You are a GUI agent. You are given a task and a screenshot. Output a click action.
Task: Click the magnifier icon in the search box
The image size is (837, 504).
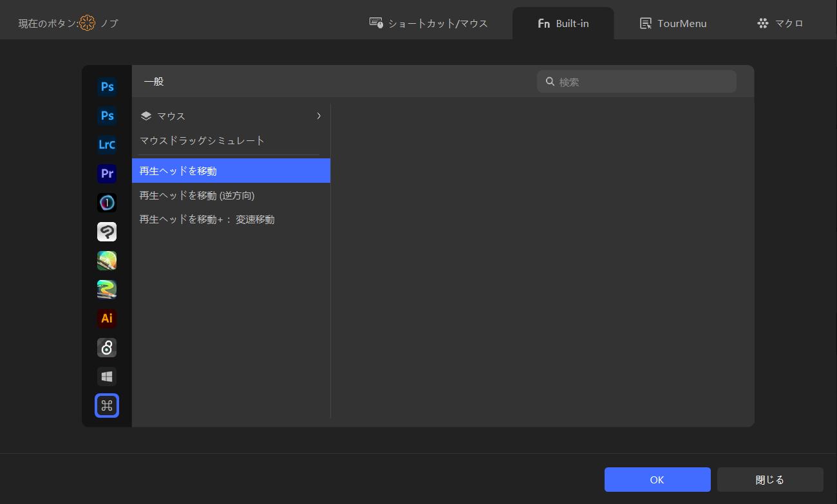(x=550, y=82)
